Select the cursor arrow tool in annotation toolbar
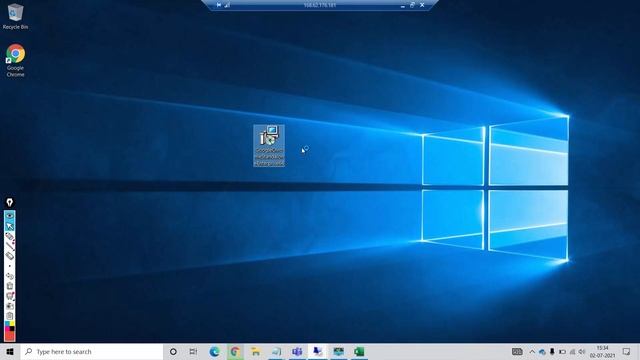 click(9, 226)
